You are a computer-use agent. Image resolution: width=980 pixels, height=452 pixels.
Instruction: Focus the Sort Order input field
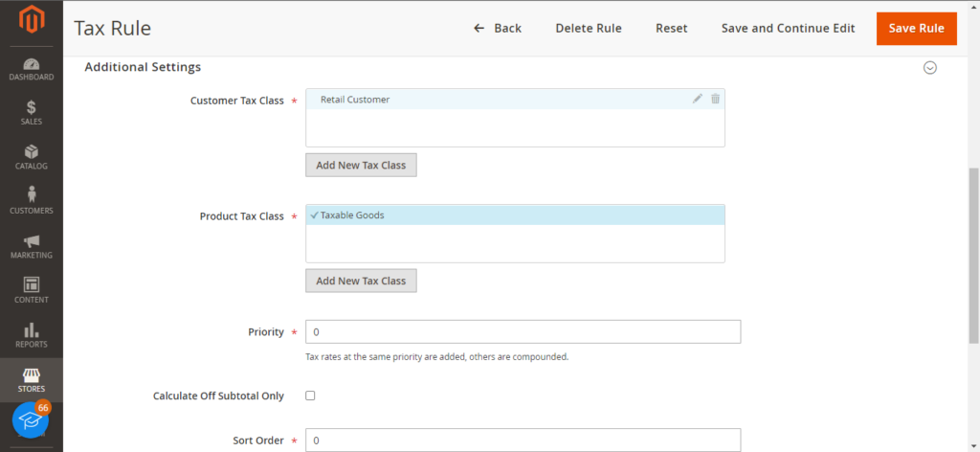(x=523, y=441)
